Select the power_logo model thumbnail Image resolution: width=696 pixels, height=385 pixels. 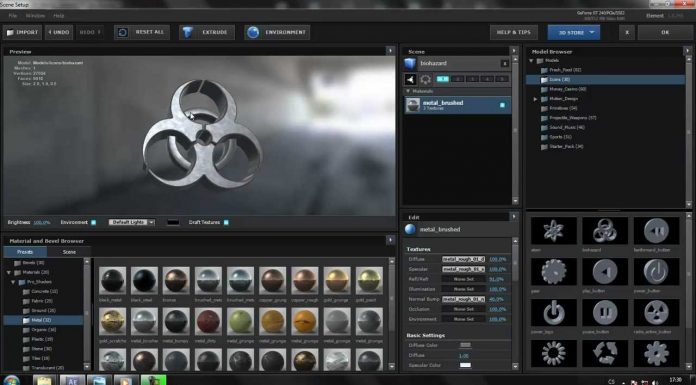[x=554, y=312]
